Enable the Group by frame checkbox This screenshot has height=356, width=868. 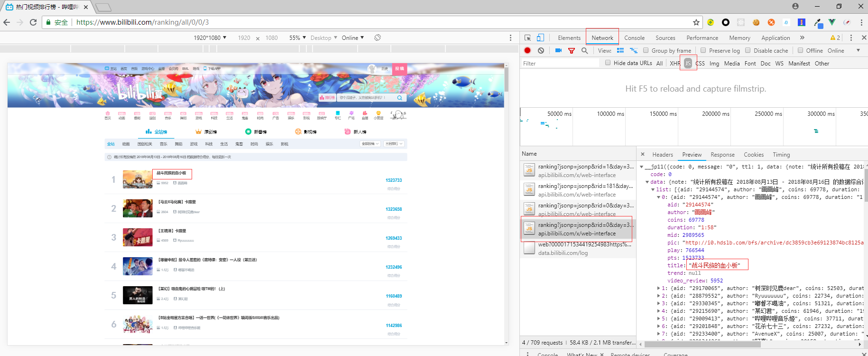point(646,50)
